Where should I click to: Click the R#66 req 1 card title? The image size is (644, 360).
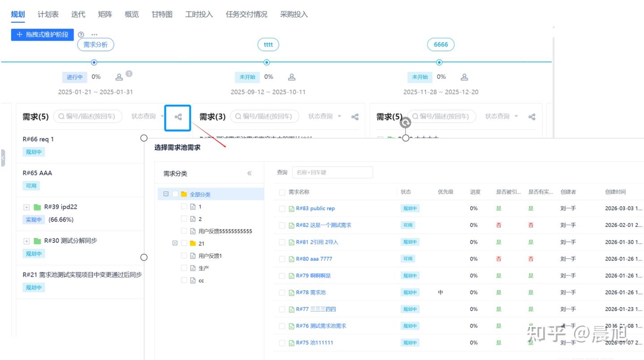[38, 139]
